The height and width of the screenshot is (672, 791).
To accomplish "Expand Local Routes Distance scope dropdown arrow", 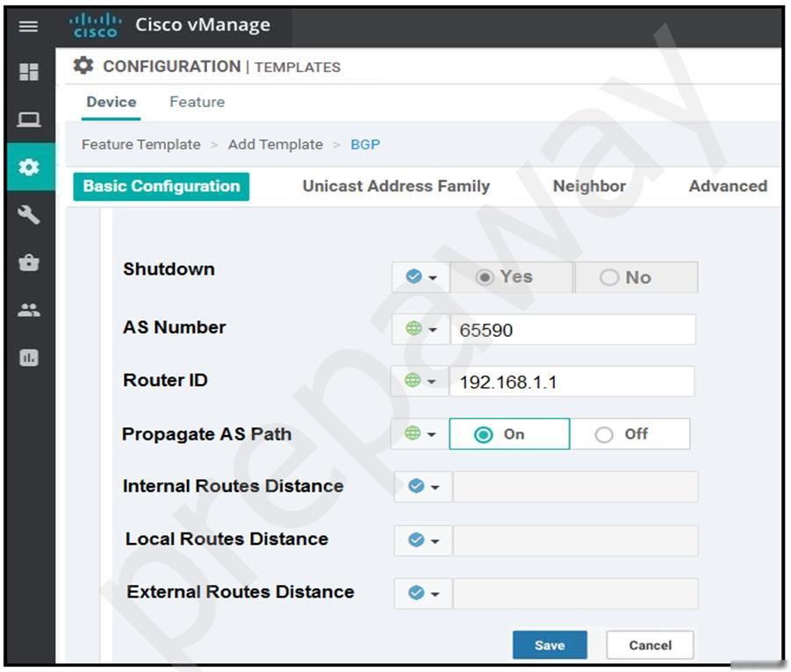I will click(435, 541).
